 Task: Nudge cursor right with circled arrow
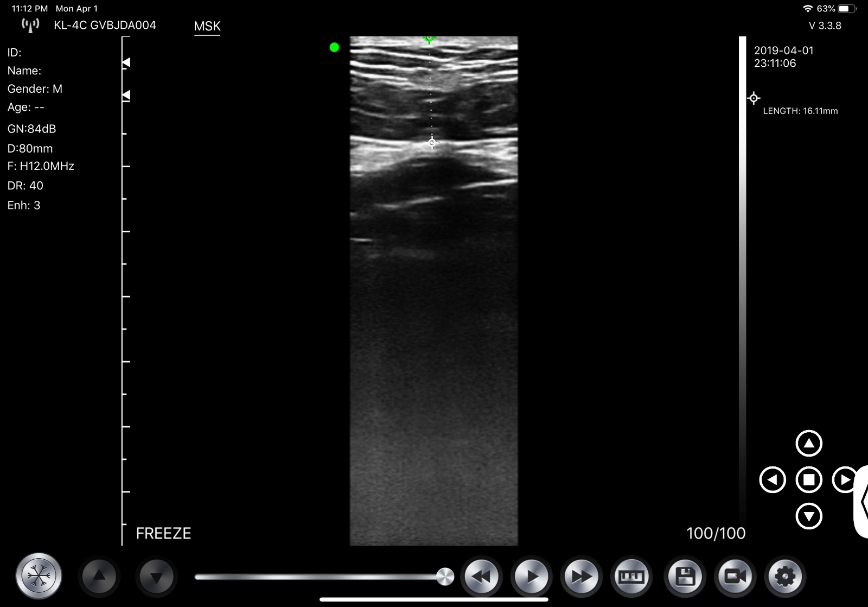tap(844, 480)
